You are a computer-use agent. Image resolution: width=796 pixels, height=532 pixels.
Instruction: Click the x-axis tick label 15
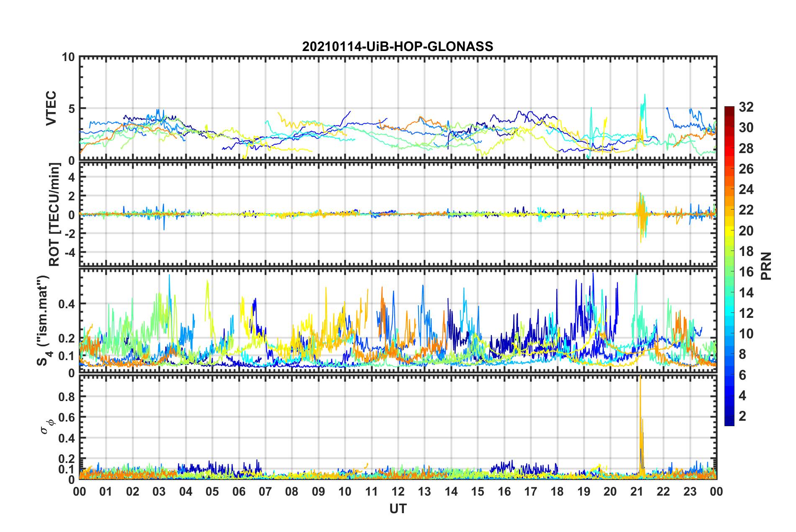pyautogui.click(x=478, y=491)
